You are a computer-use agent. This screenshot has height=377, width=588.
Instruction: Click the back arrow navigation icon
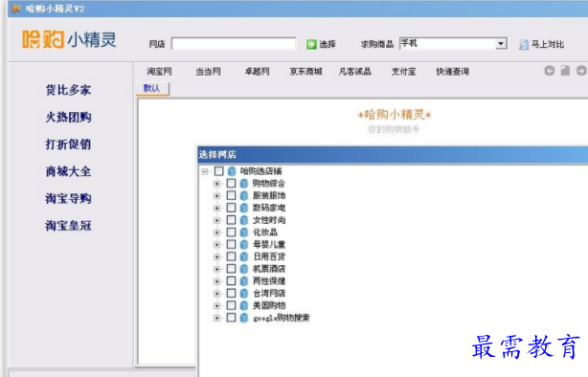point(550,71)
